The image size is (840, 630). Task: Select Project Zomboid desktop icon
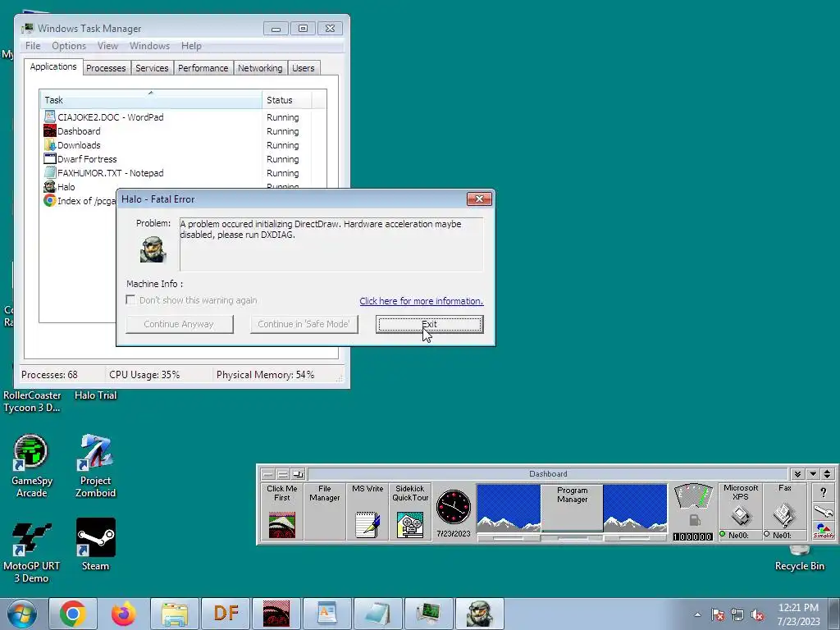coord(95,466)
